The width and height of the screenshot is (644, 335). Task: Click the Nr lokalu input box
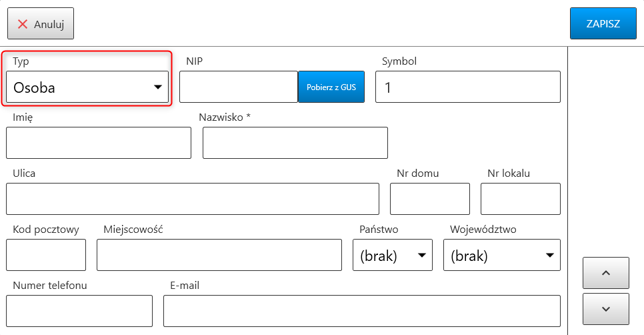(x=521, y=199)
